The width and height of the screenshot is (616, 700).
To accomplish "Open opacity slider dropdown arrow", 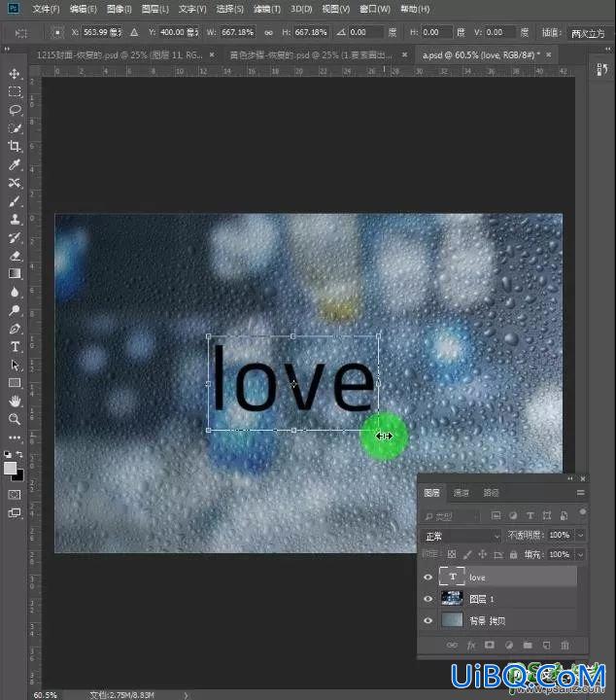I will (x=581, y=535).
